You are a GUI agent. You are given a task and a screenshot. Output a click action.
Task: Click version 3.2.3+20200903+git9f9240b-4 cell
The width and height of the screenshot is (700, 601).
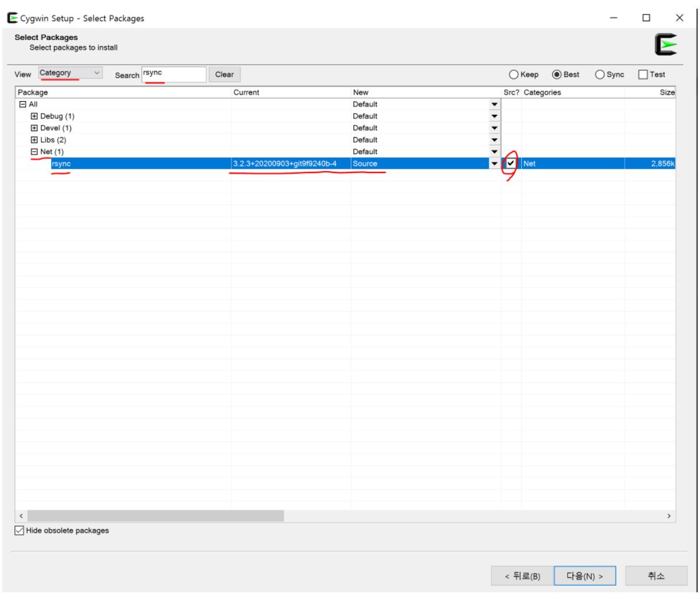click(285, 164)
